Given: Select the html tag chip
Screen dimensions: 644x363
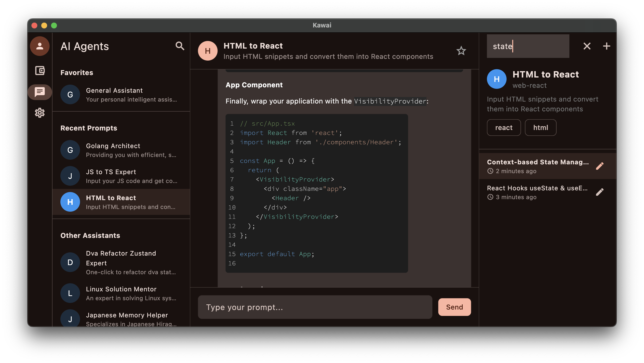Looking at the screenshot, I should tap(540, 128).
